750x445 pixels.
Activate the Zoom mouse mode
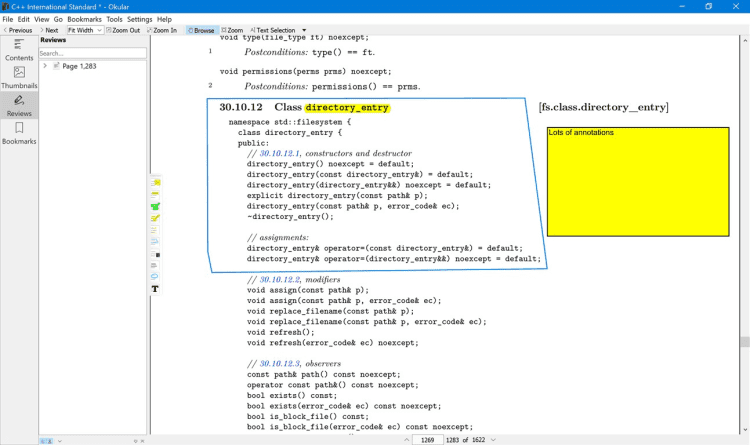coord(232,30)
